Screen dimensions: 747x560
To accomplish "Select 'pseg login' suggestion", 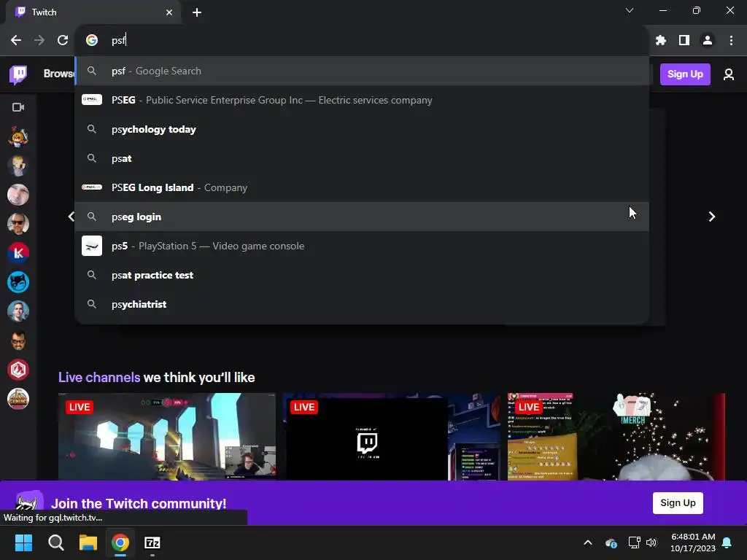I will [362, 217].
